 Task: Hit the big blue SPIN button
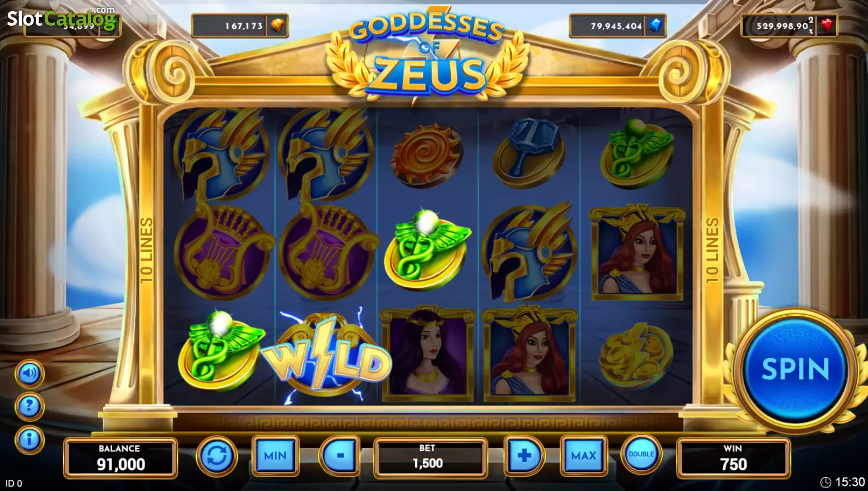tap(795, 369)
